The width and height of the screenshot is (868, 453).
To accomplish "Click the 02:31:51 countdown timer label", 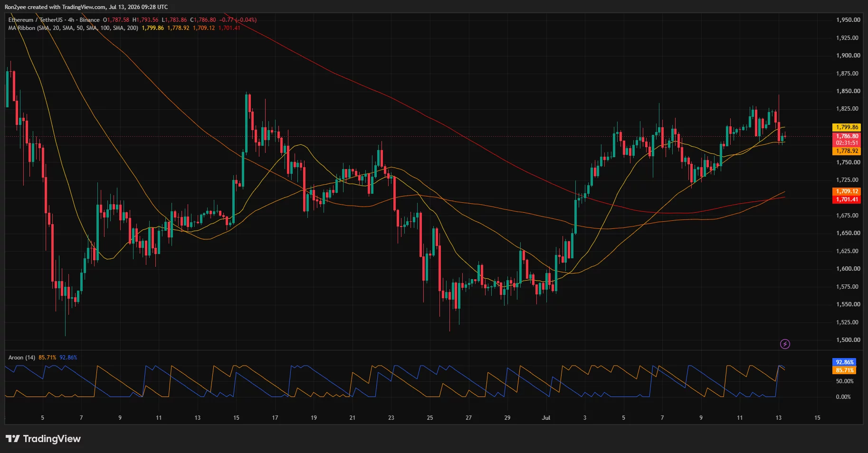I will click(x=847, y=143).
